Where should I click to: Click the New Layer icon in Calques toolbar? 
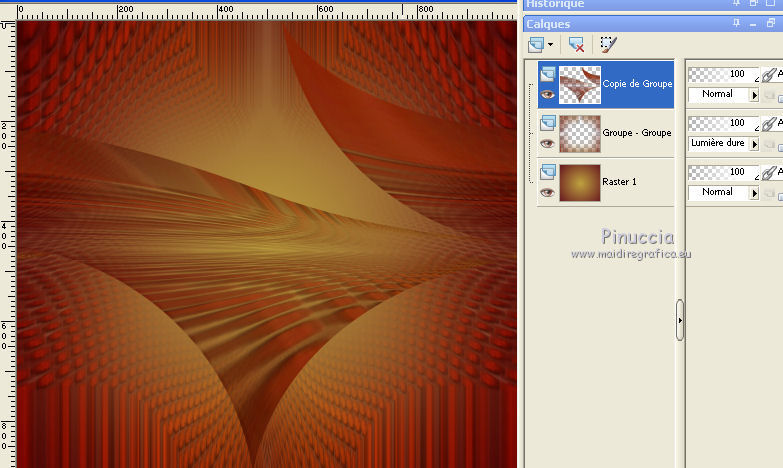pos(536,44)
